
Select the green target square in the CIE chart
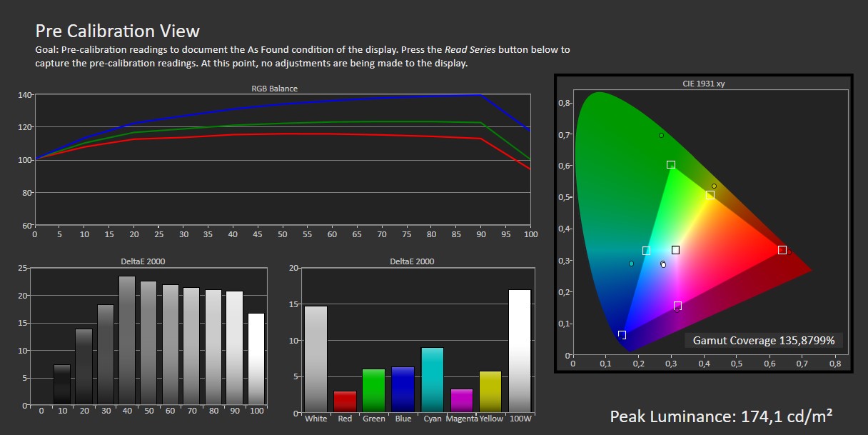point(671,165)
